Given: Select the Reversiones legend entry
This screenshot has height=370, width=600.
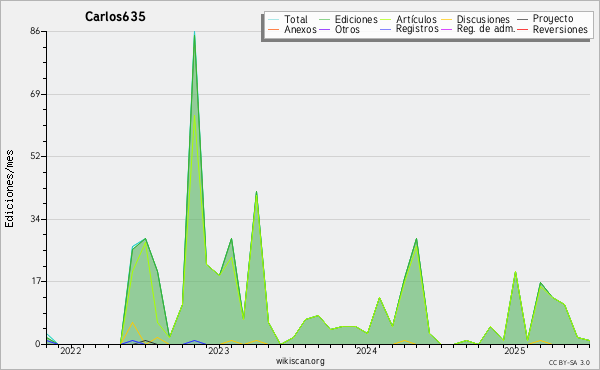Looking at the screenshot, I should [560, 29].
